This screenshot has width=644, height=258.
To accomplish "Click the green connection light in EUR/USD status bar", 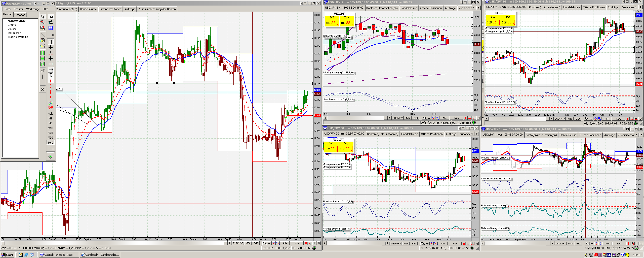I will [314, 248].
